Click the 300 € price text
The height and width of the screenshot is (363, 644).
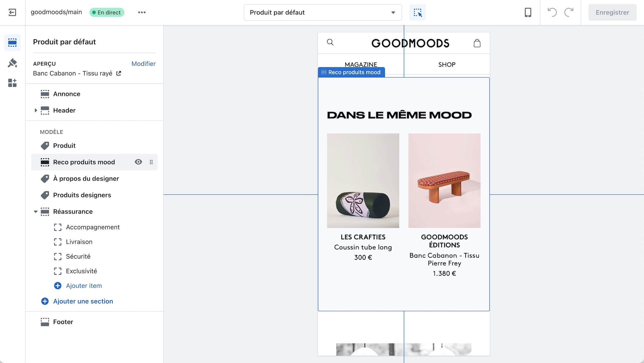coord(363,257)
